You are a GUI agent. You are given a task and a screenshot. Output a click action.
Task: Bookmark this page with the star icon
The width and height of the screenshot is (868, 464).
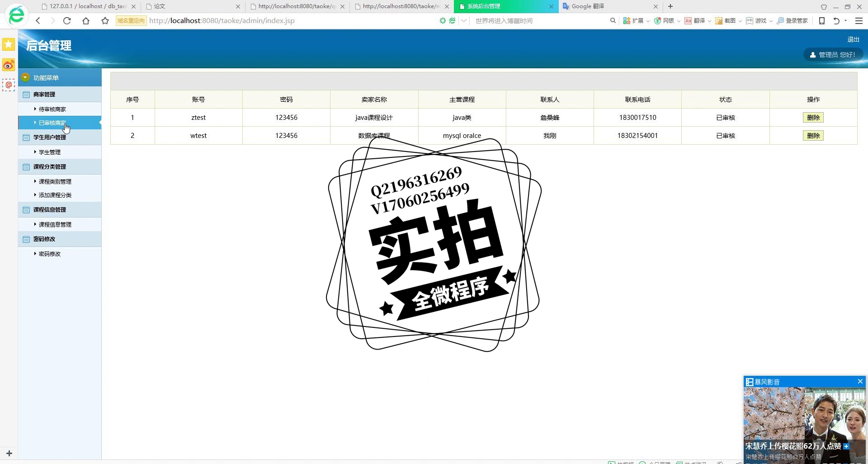pyautogui.click(x=105, y=21)
